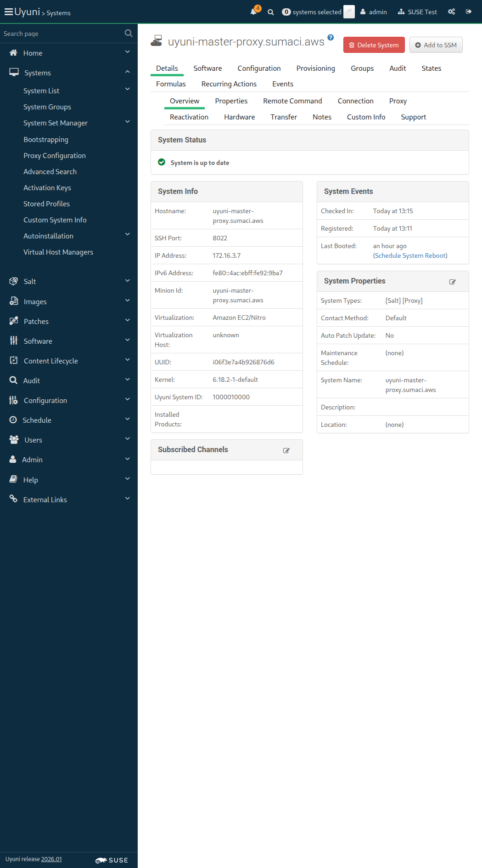
Task: Click the top bar search magnifier icon
Action: click(271, 12)
